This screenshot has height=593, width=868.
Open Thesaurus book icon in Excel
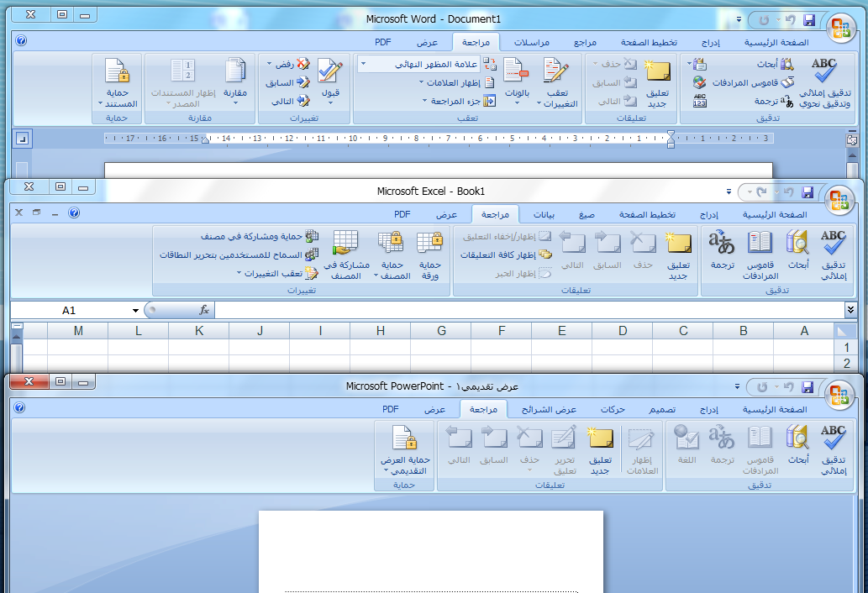760,244
